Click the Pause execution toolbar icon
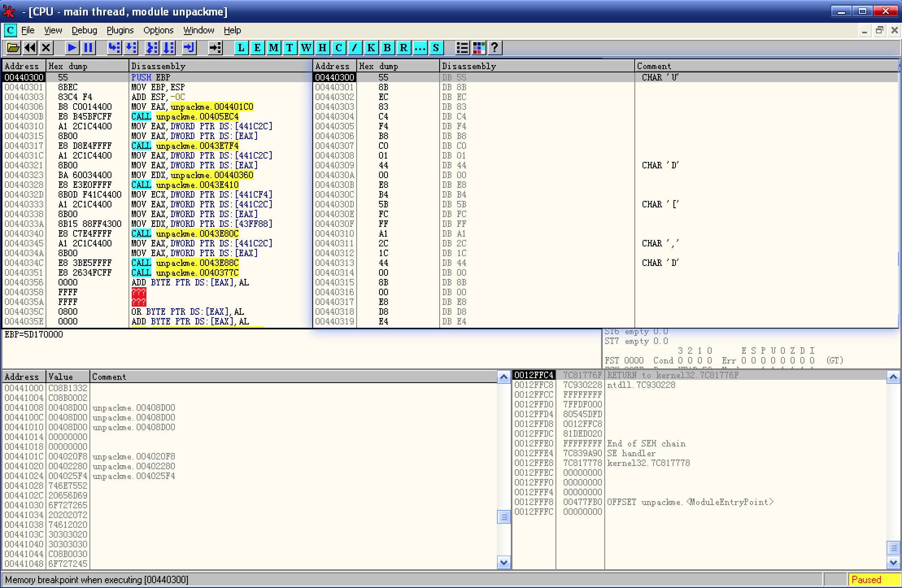902x588 pixels. pyautogui.click(x=88, y=48)
